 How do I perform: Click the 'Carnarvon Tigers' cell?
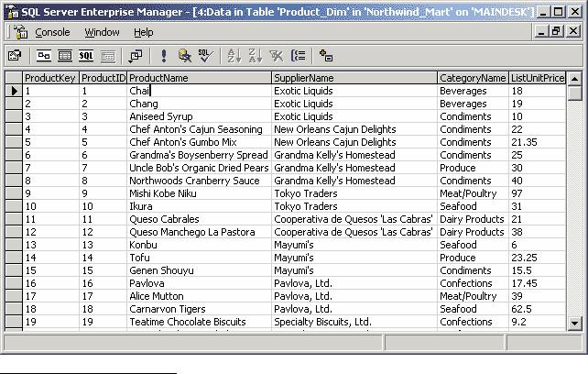[199, 309]
